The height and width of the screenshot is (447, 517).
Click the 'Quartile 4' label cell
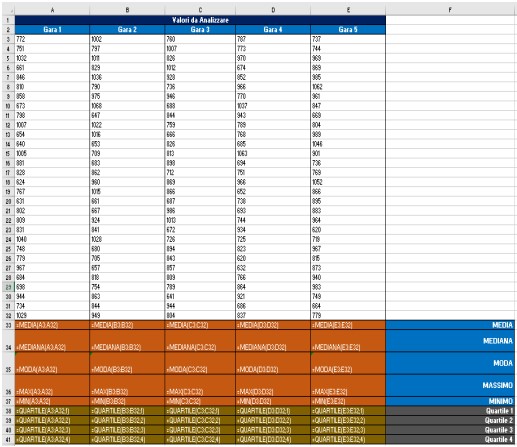click(x=450, y=439)
